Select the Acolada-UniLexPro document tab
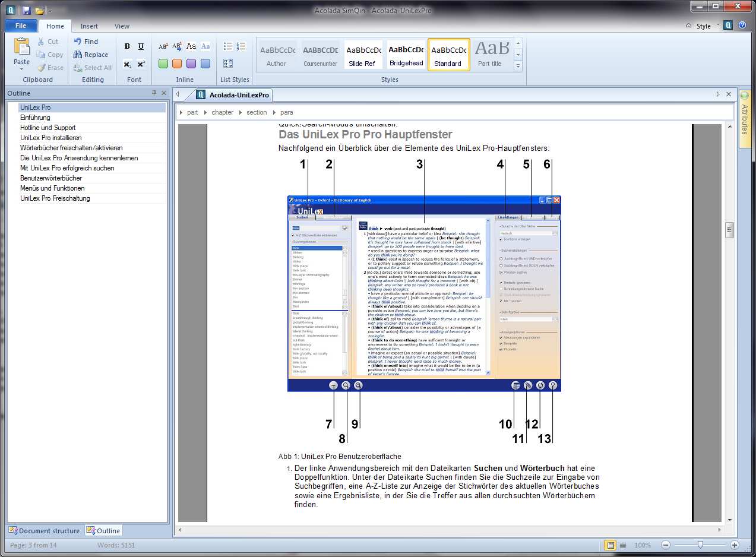Viewport: 756px width, 557px height. (233, 95)
